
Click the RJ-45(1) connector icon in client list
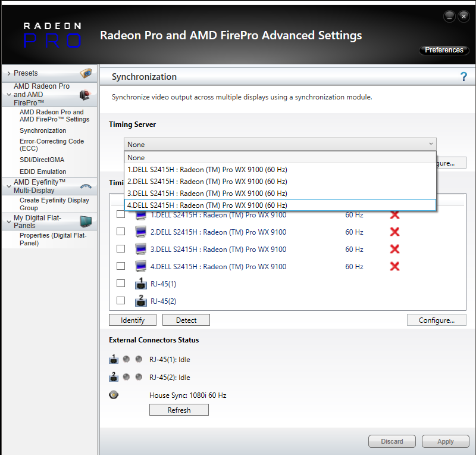point(140,283)
